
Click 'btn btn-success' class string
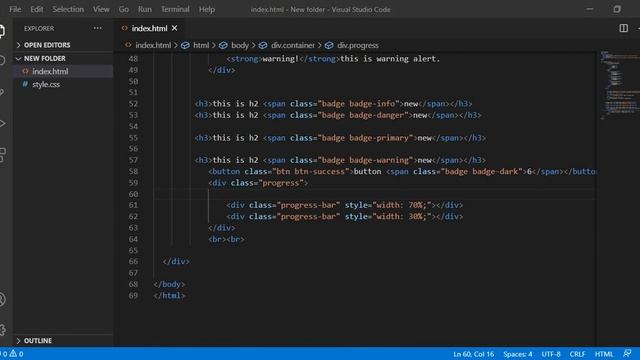pyautogui.click(x=311, y=171)
